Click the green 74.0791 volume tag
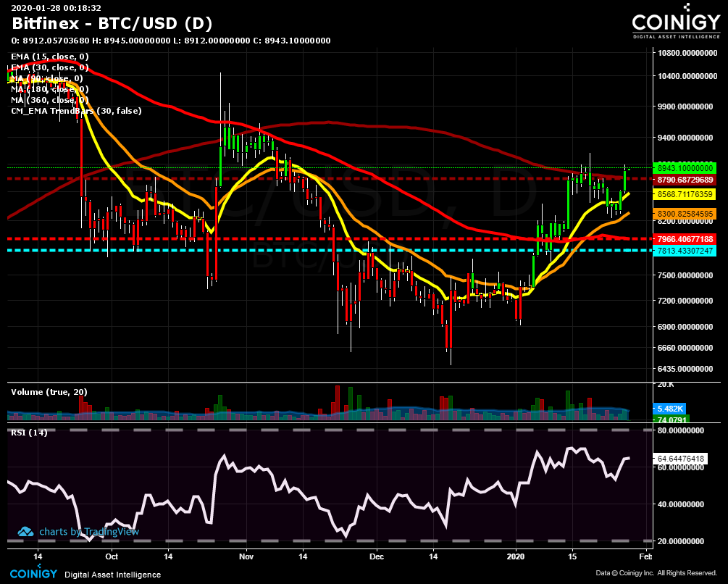Image resolution: width=728 pixels, height=584 pixels. [671, 420]
